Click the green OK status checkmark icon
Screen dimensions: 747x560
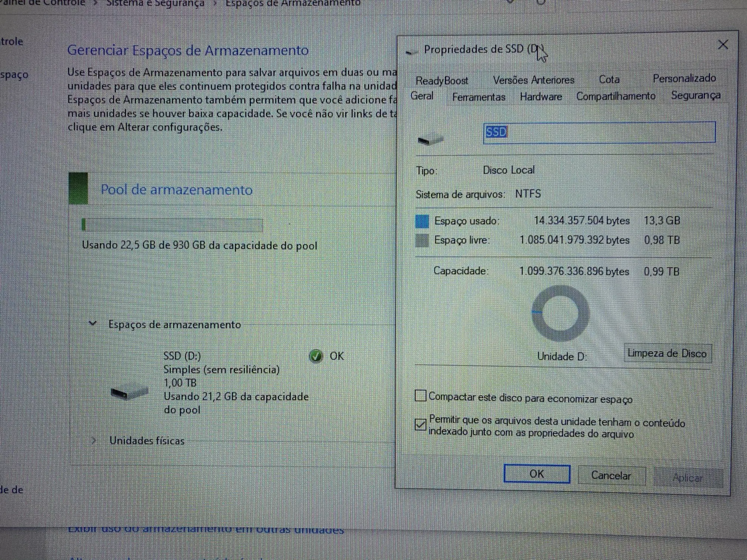[316, 356]
